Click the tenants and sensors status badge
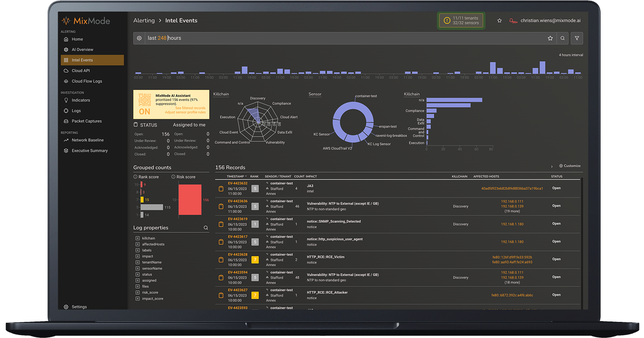This screenshot has width=644, height=338. 461,21
